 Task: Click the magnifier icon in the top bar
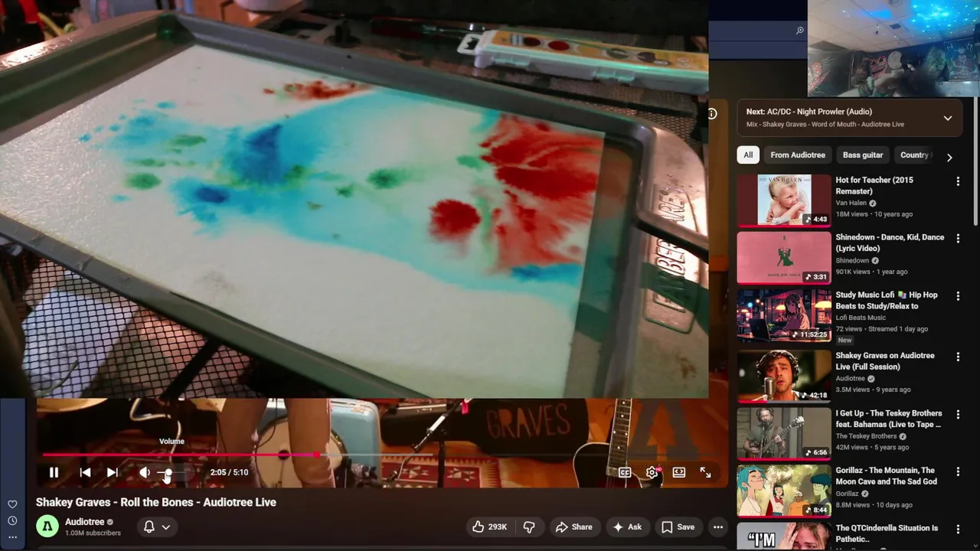(x=799, y=31)
